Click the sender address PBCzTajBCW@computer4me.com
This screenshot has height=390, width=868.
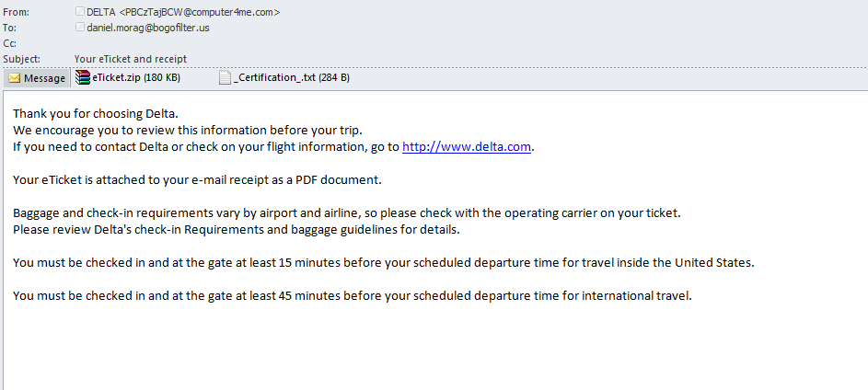click(200, 12)
